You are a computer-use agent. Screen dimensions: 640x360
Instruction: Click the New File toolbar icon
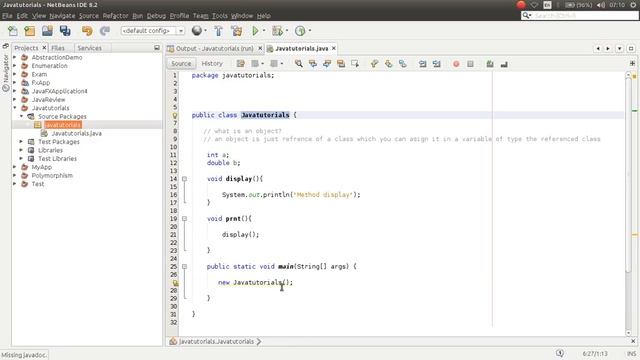point(13,31)
